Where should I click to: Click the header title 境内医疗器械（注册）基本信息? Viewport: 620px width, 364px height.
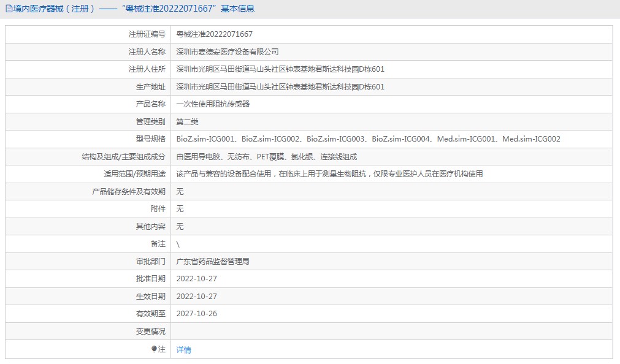[134, 9]
